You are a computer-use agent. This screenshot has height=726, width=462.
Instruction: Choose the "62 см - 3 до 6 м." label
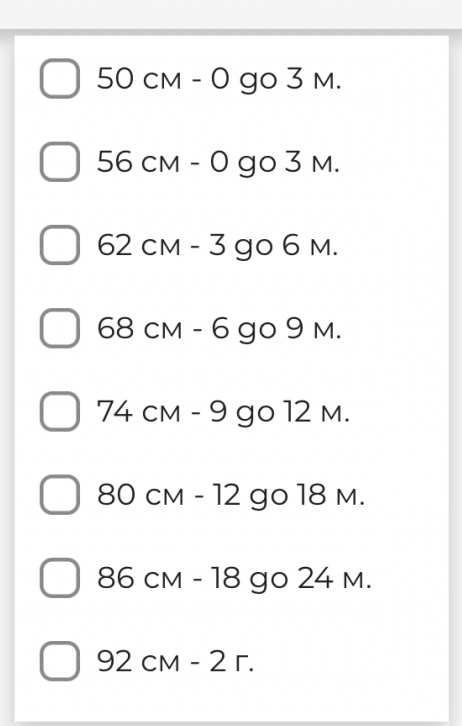click(218, 246)
